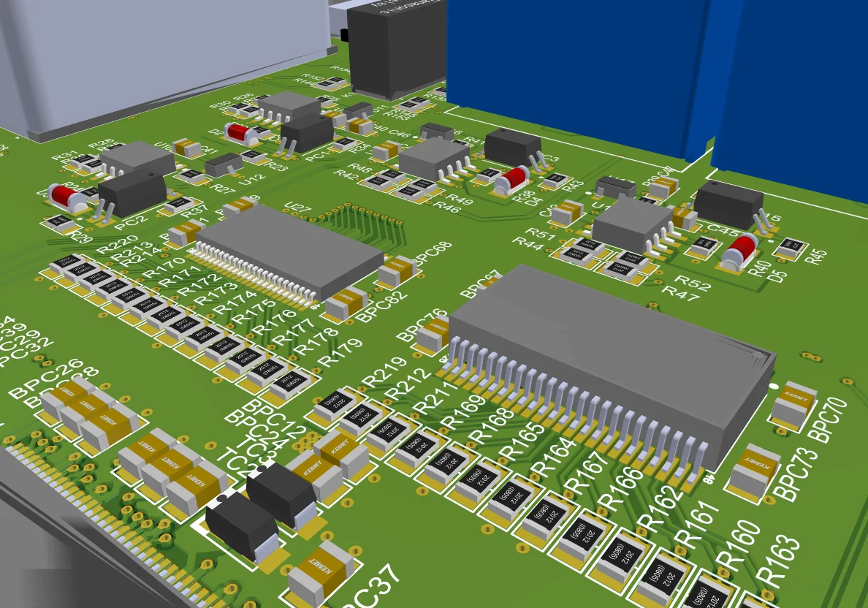This screenshot has height=608, width=868.
Task: Pick the BPC68 capacitor beside U27
Action: pos(396,270)
